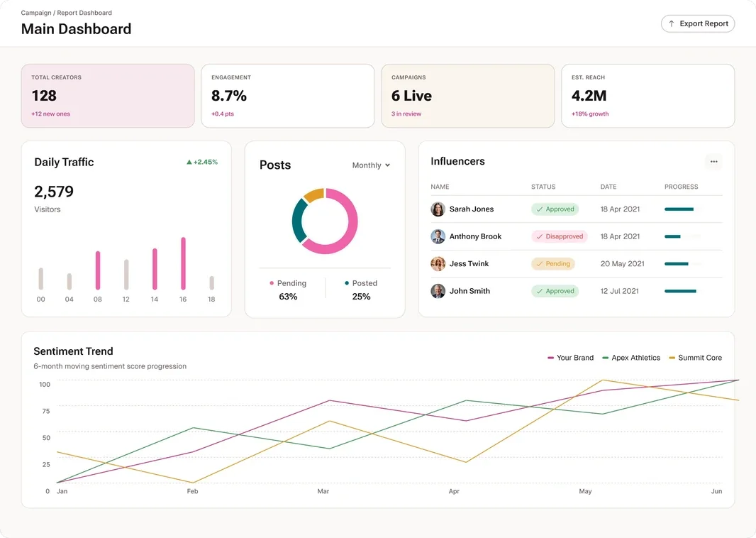Click the pink 14 bar in Daily Traffic
The width and height of the screenshot is (756, 538).
click(155, 269)
